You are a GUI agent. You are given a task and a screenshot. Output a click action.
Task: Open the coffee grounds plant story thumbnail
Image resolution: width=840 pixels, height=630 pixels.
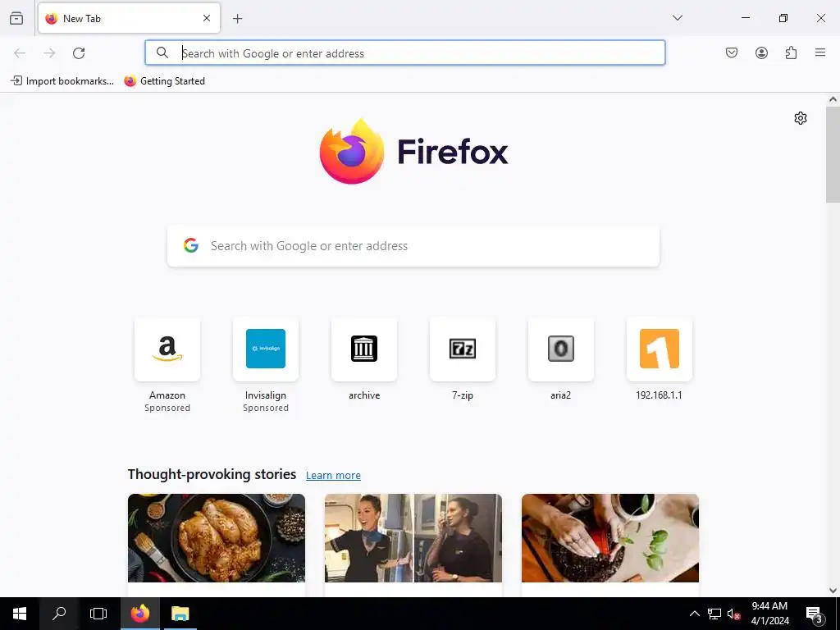610,538
